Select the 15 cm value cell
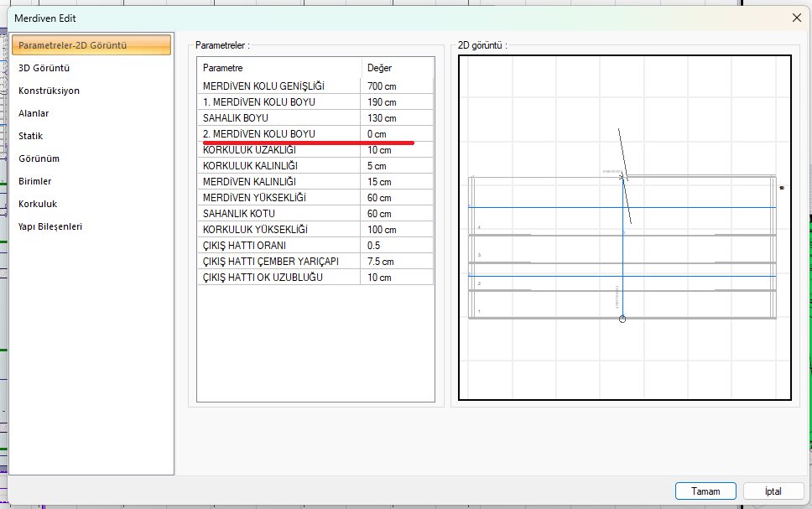This screenshot has width=812, height=509. 397,182
